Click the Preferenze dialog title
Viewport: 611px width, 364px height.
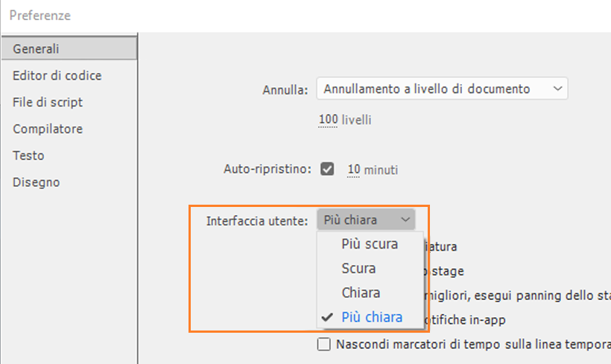coord(40,16)
